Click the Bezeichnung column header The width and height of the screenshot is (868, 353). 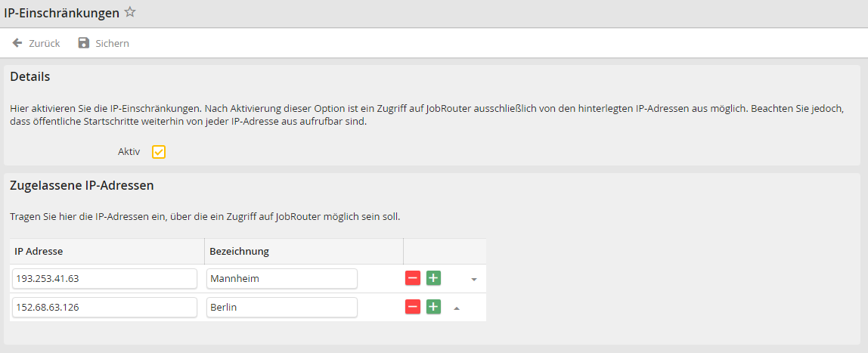click(240, 251)
